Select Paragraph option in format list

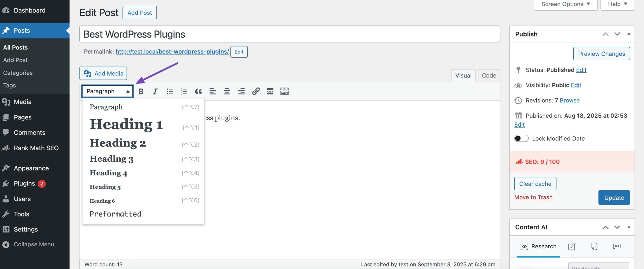click(143, 107)
